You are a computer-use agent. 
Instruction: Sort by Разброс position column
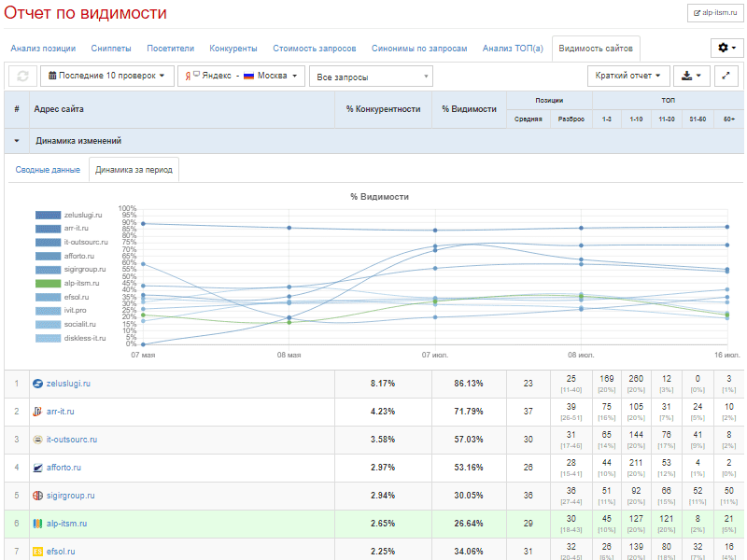(x=571, y=119)
